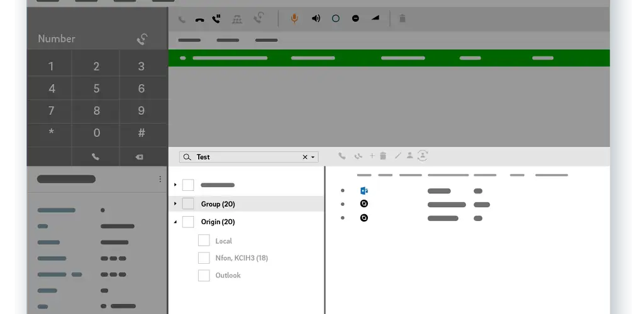
Task: Click the hang up call icon
Action: [199, 19]
